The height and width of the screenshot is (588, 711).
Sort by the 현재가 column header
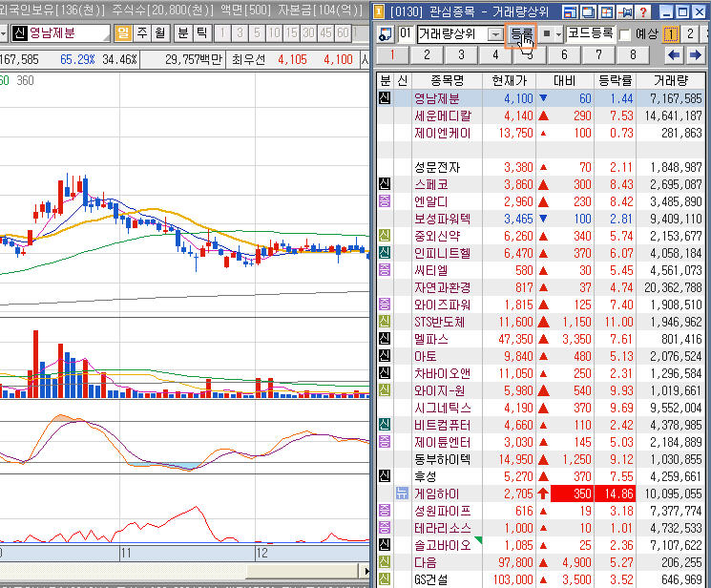click(510, 81)
